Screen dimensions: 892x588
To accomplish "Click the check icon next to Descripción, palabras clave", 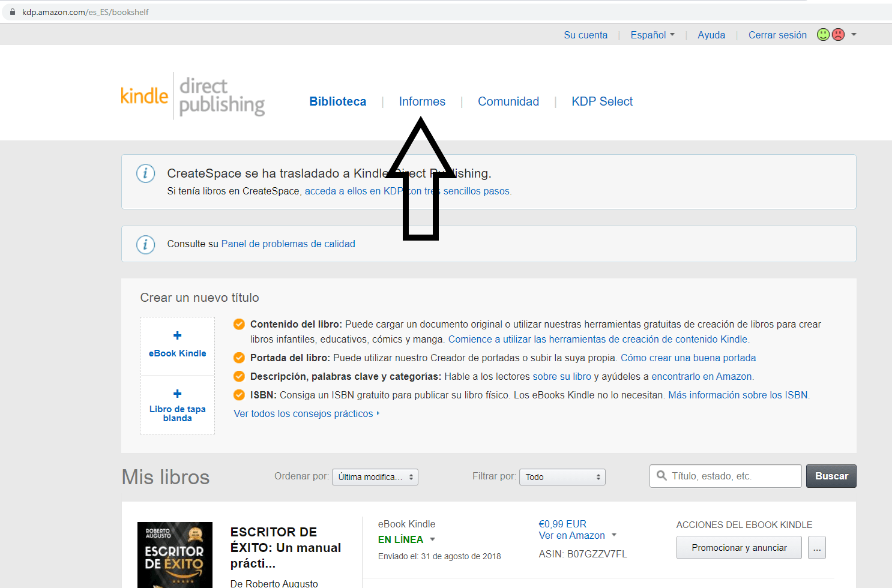I will pyautogui.click(x=239, y=377).
